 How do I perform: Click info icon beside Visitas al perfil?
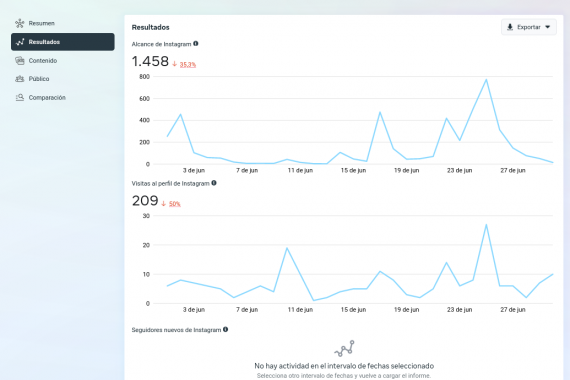[214, 183]
